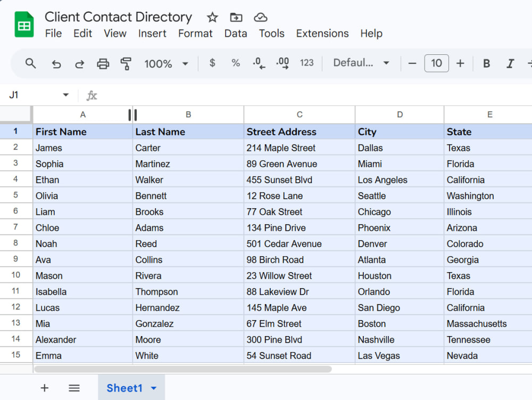
Task: Open the Edit menu
Action: (x=82, y=33)
